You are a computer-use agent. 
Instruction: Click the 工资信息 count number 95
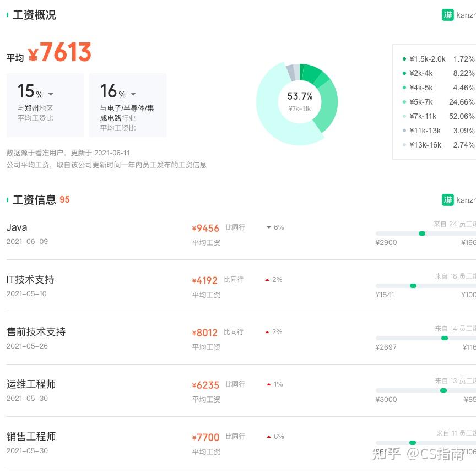[x=64, y=199]
